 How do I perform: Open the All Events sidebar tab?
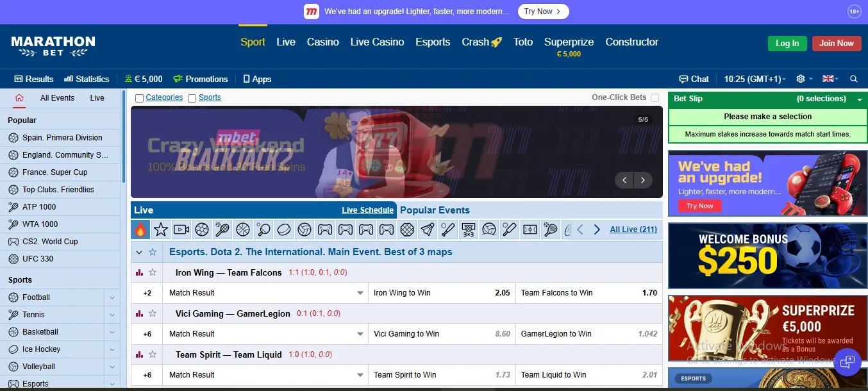[x=57, y=98]
